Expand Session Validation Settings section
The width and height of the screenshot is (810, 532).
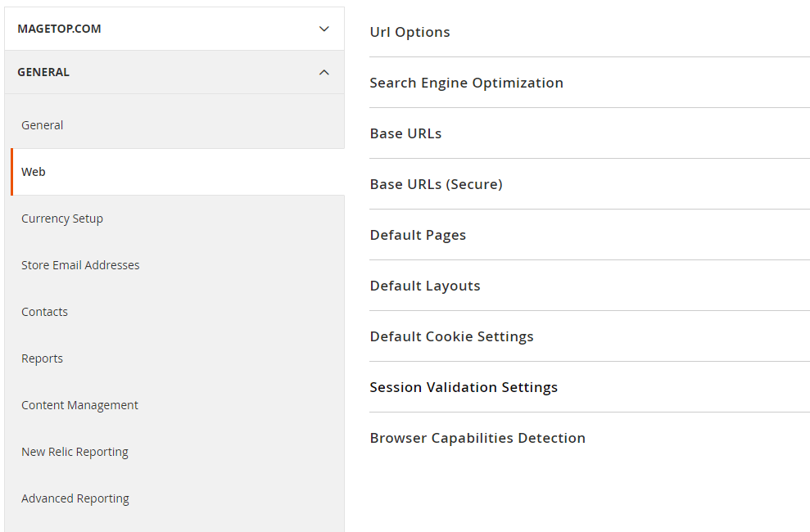click(464, 387)
